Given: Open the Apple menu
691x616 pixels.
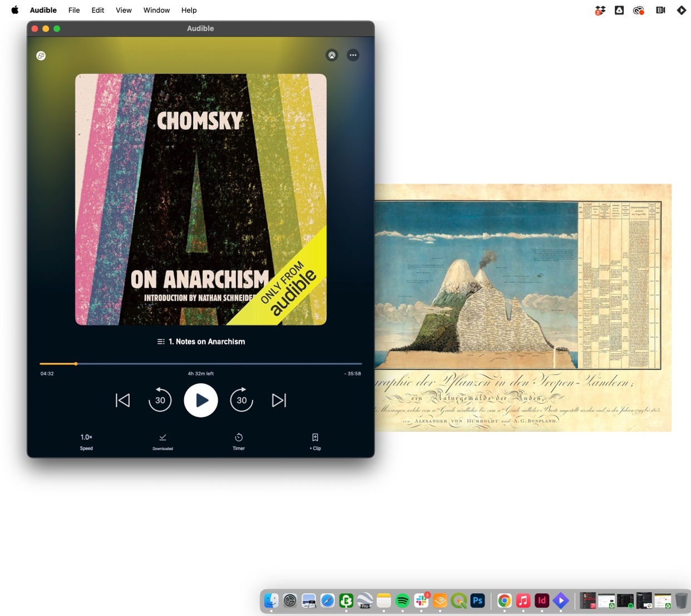Looking at the screenshot, I should [15, 10].
